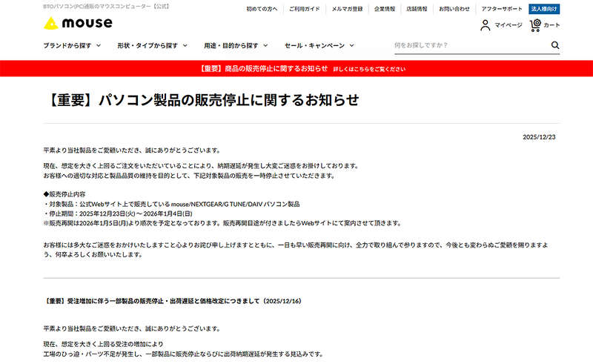
Task: Click the search magnifier icon
Action: coord(554,45)
